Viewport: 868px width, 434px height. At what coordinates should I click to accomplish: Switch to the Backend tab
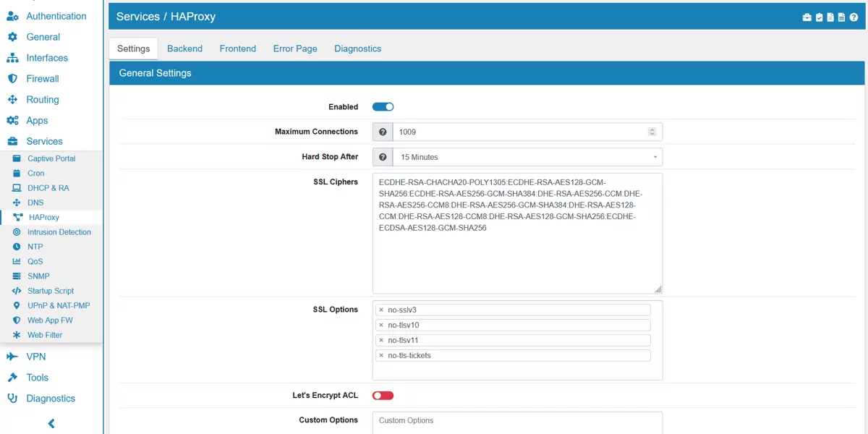[x=184, y=48]
